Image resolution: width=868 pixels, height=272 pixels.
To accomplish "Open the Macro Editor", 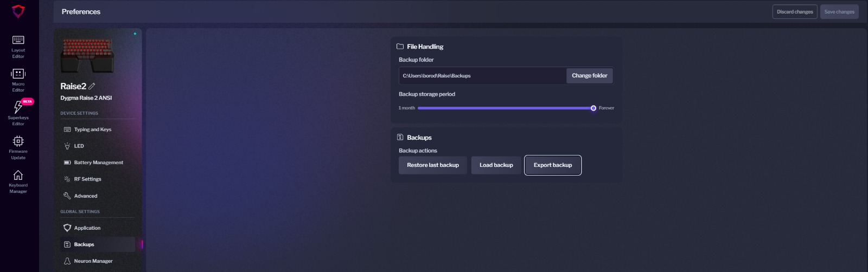I will click(x=18, y=80).
